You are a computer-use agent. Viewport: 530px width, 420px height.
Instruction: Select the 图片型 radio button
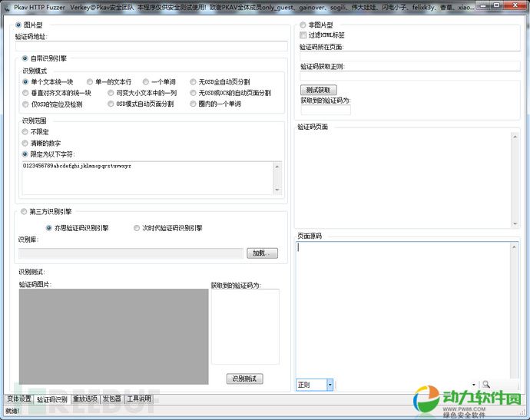pyautogui.click(x=19, y=25)
